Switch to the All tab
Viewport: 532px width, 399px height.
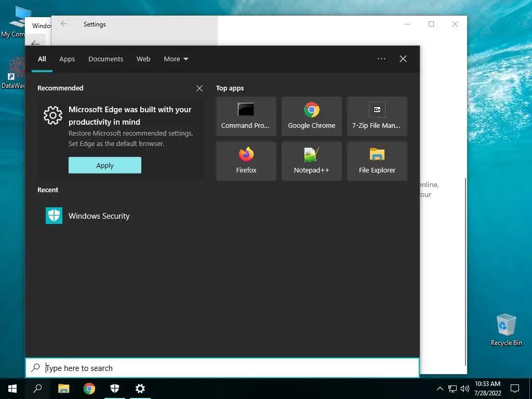point(42,59)
